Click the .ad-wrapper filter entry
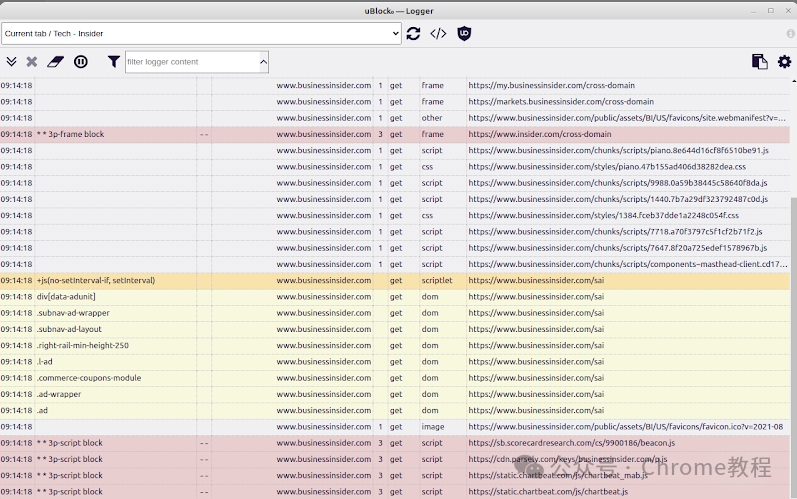Image resolution: width=797 pixels, height=499 pixels. (x=59, y=394)
